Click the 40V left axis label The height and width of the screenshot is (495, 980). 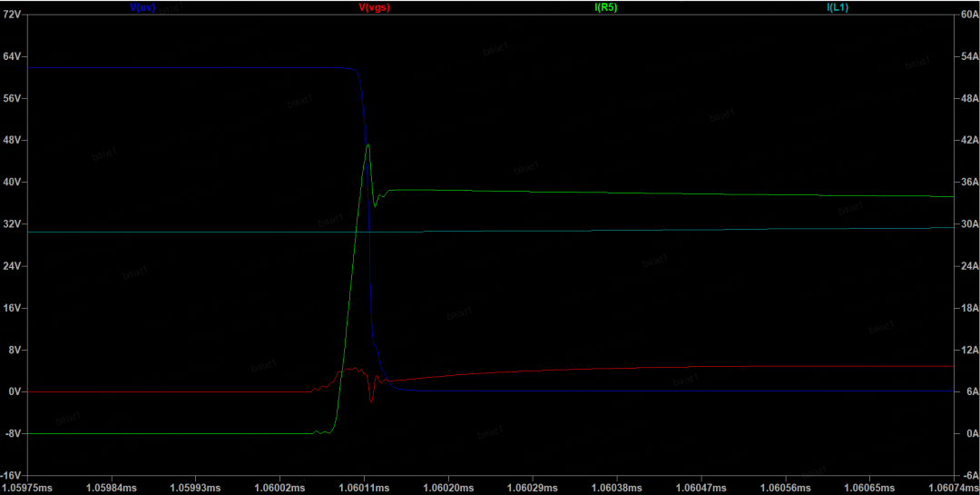click(x=13, y=182)
